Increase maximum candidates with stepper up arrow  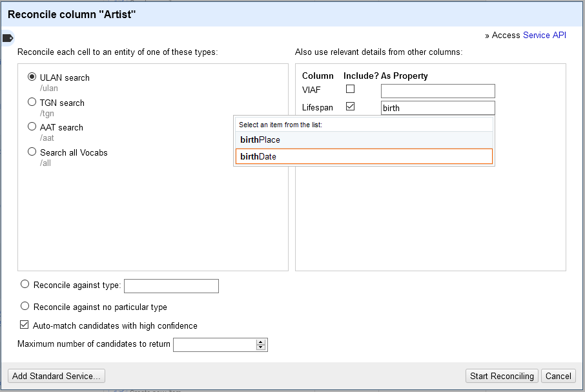pos(261,342)
